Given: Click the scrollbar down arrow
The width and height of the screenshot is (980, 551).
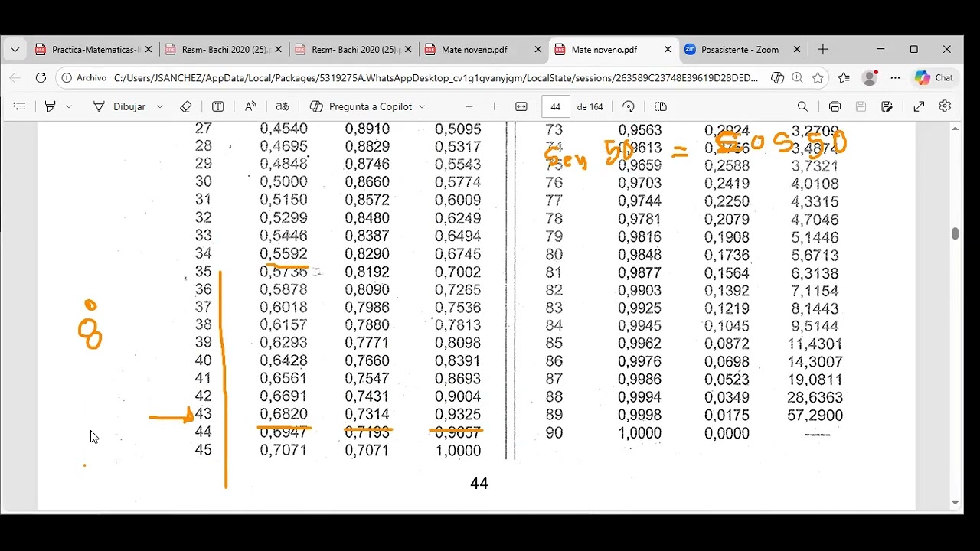Looking at the screenshot, I should coord(955,503).
